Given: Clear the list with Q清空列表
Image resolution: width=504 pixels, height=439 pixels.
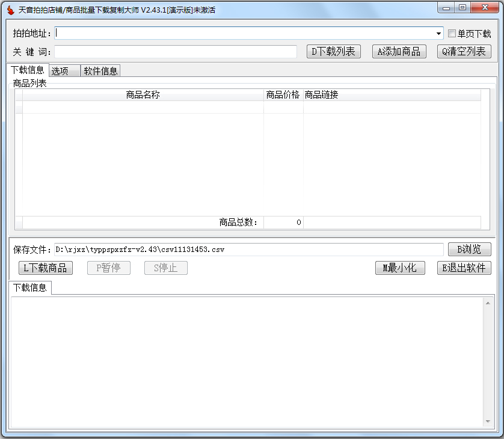Looking at the screenshot, I should (464, 52).
